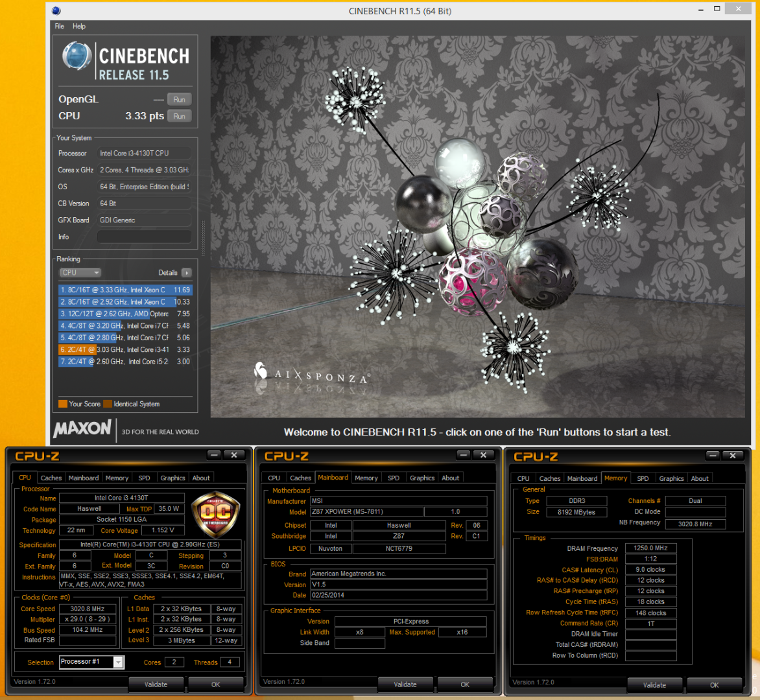Click OK in the CPU tab CPU-Z window
This screenshot has height=700, width=760.
216,684
